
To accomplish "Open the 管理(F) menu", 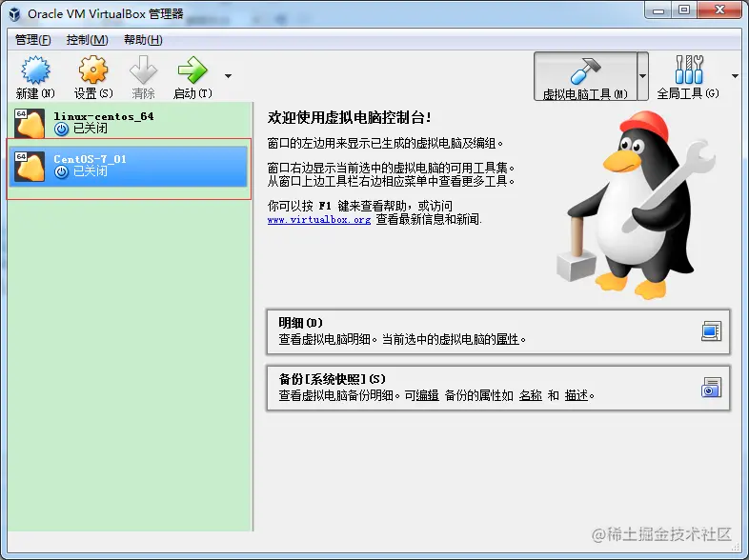I will (x=33, y=40).
